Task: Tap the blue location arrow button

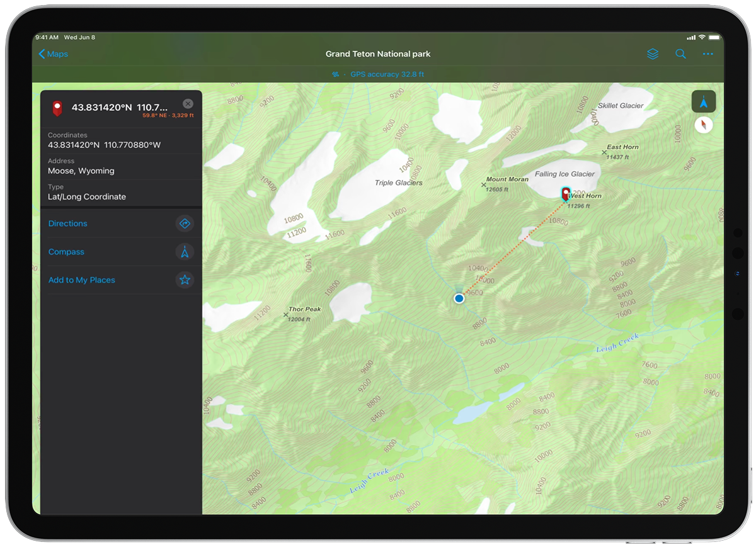Action: (704, 101)
